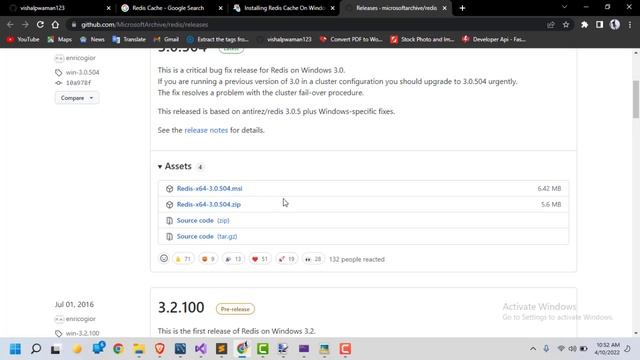This screenshot has width=640, height=360.
Task: Open the Chrome three-dot menu
Action: (x=630, y=24)
